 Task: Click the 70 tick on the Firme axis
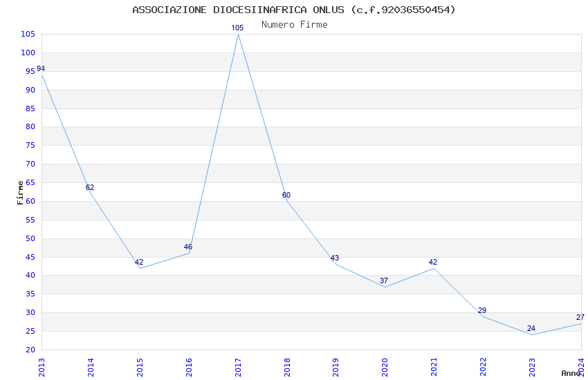click(30, 164)
